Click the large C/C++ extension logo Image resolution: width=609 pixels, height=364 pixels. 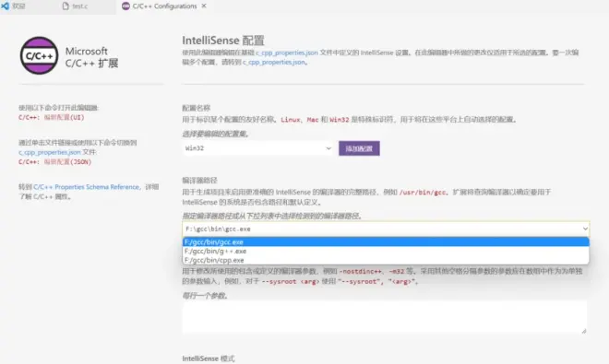click(40, 56)
